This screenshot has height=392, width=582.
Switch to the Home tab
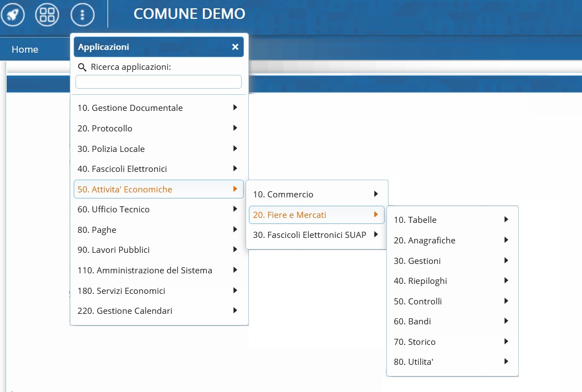25,49
